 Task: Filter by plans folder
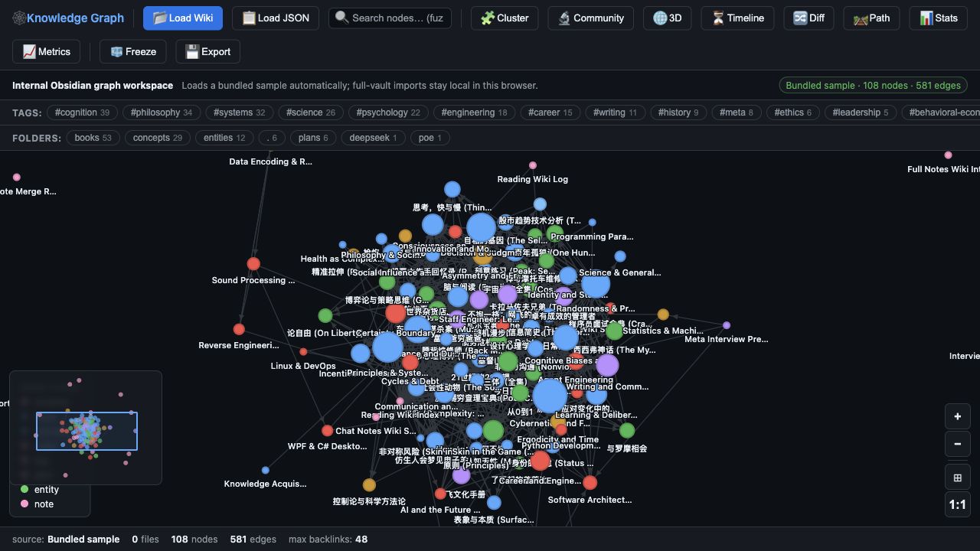(x=313, y=138)
